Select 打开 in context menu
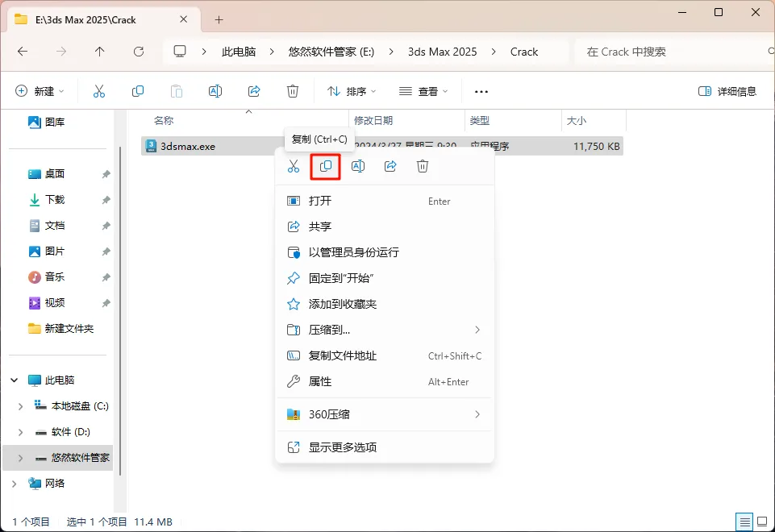The height and width of the screenshot is (532, 775). click(385, 201)
